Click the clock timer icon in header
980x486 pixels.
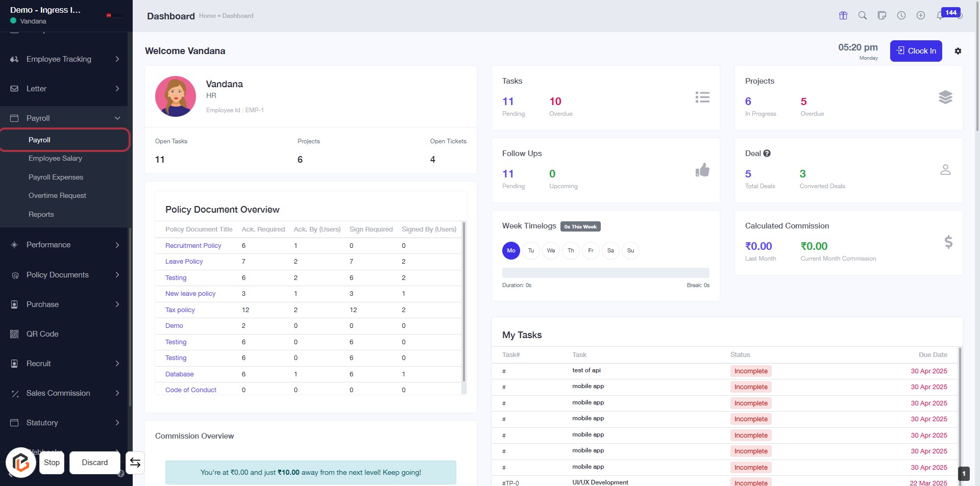[x=901, y=15]
